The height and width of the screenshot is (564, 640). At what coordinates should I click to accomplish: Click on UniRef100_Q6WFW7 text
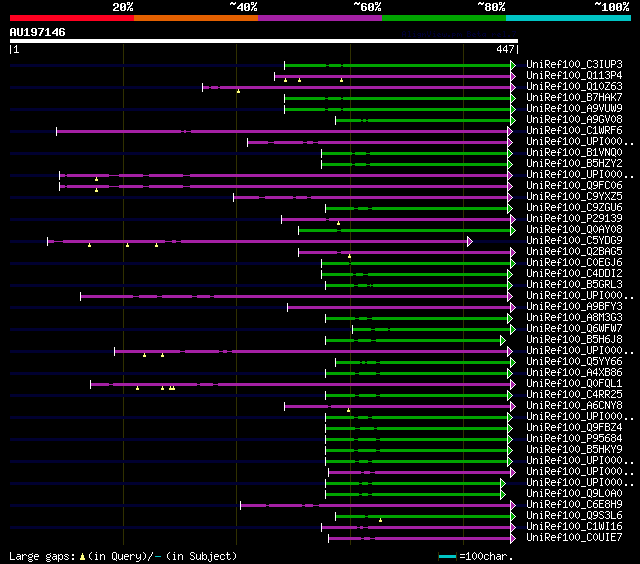574,329
